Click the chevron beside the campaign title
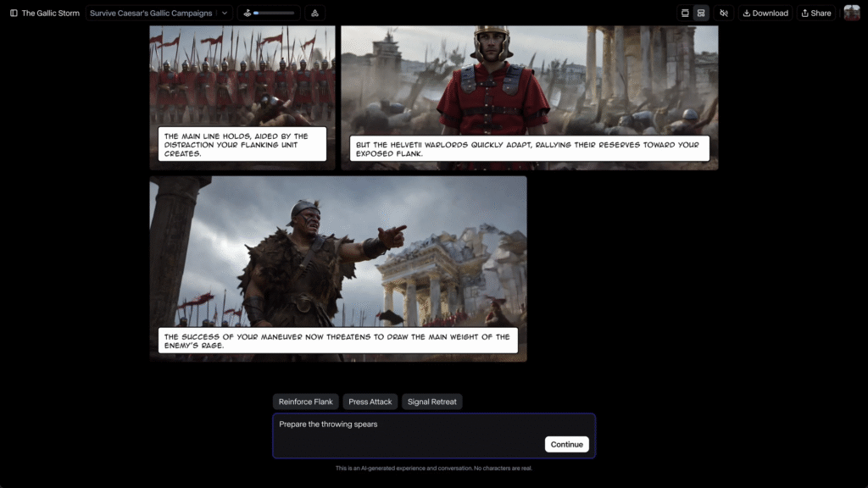Screen dimensions: 868x488 coord(225,14)
